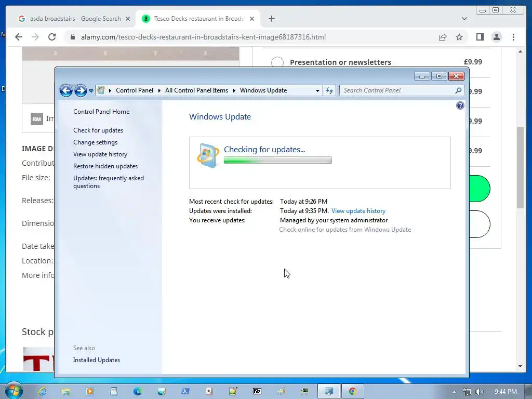The height and width of the screenshot is (399, 532).
Task: Click the Back arrow in Control Panel window
Action: pos(66,90)
